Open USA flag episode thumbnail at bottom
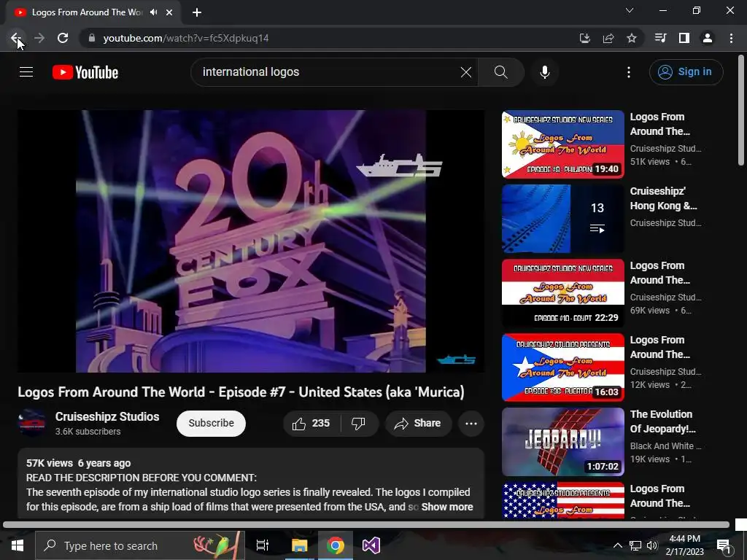This screenshot has height=560, width=747. click(562, 500)
